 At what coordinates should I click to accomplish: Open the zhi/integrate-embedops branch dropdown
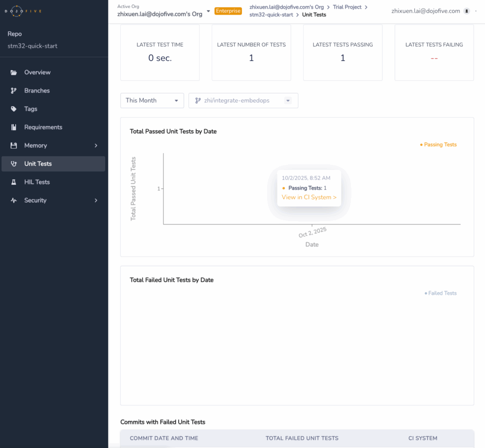243,100
